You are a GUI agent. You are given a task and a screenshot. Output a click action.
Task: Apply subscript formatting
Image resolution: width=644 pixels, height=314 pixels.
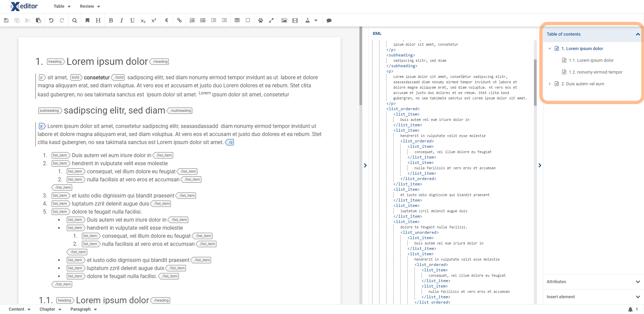143,20
